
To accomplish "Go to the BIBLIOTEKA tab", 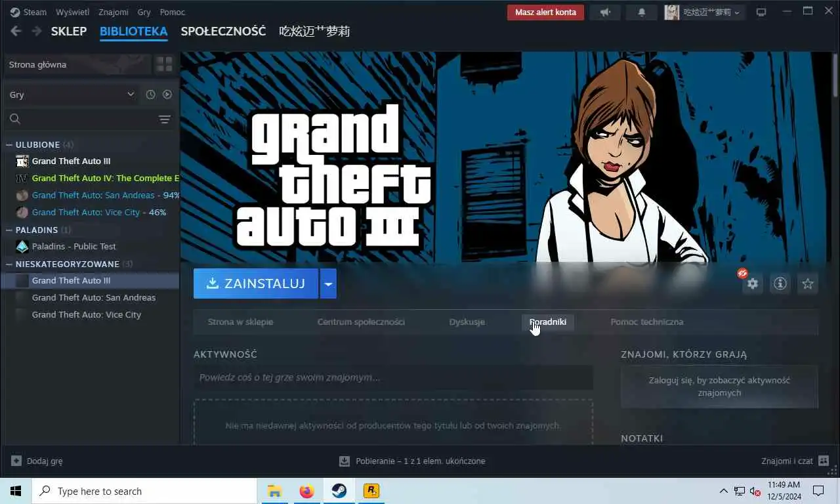I will (134, 31).
